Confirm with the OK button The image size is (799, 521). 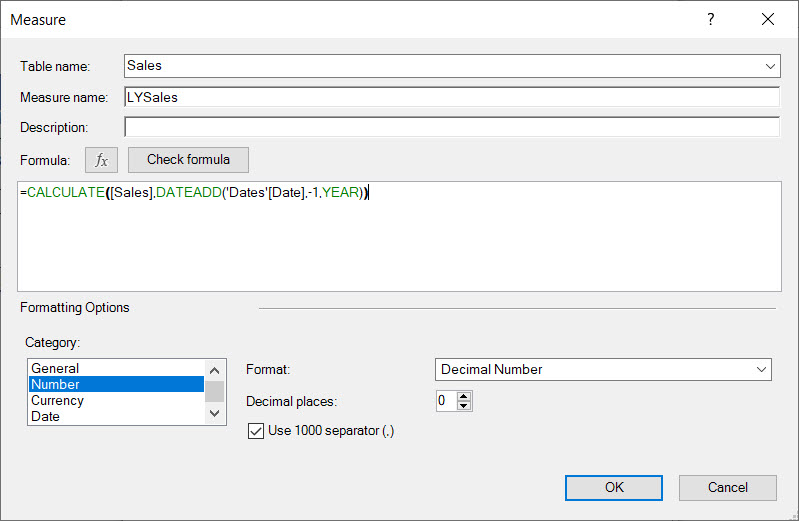614,488
